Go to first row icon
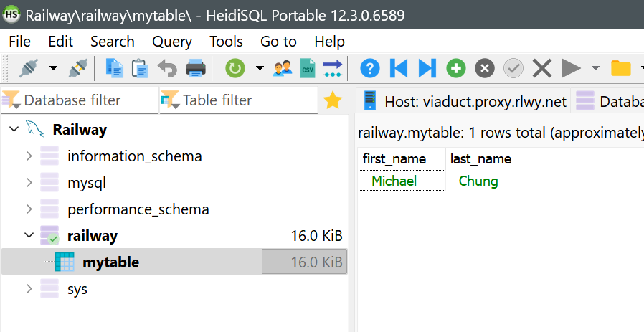Viewport: 644px width, 332px height. click(x=399, y=68)
